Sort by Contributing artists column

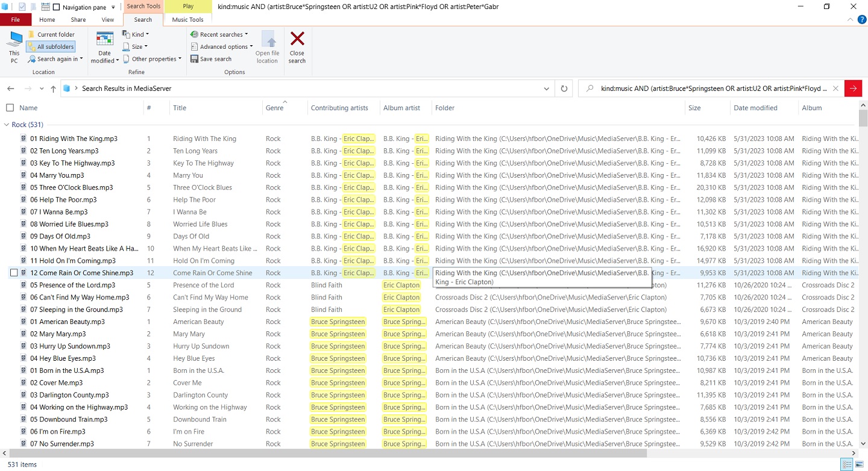click(339, 108)
